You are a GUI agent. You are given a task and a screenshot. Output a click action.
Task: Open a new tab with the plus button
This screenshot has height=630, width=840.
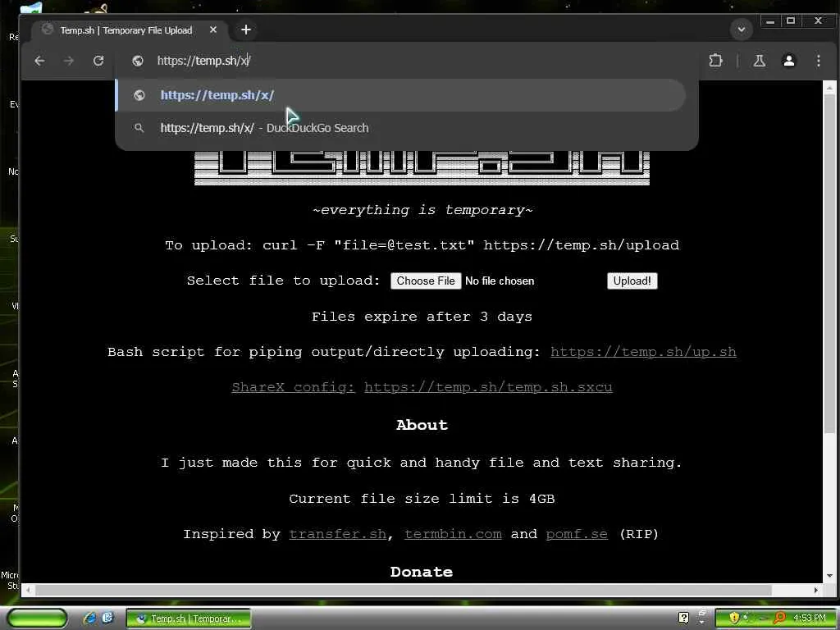coord(246,30)
